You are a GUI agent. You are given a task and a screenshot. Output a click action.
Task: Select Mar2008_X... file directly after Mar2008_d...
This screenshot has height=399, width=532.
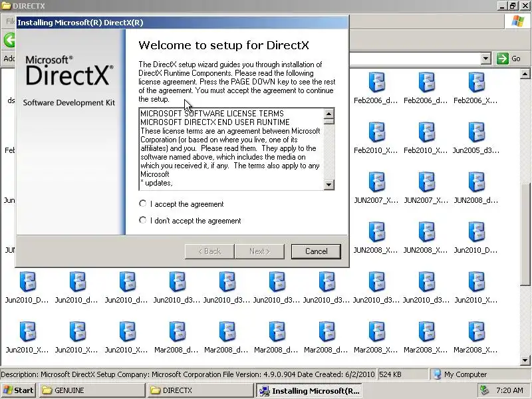[x=376, y=337]
